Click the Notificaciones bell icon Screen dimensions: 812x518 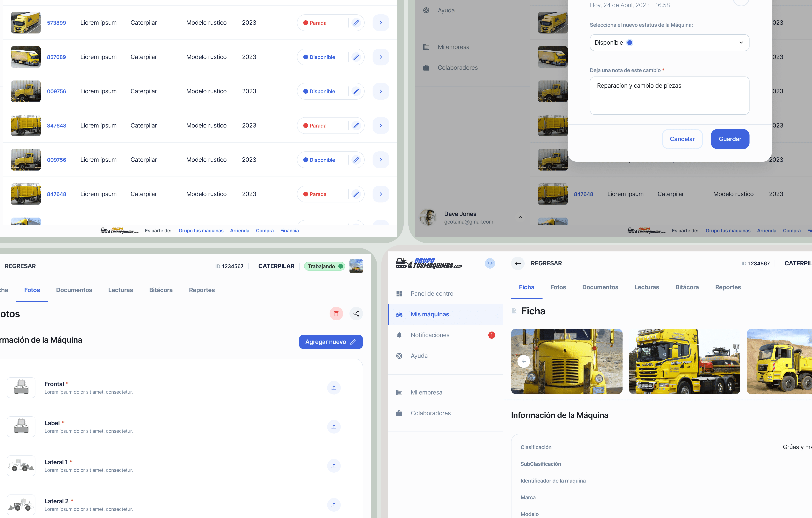pyautogui.click(x=399, y=335)
